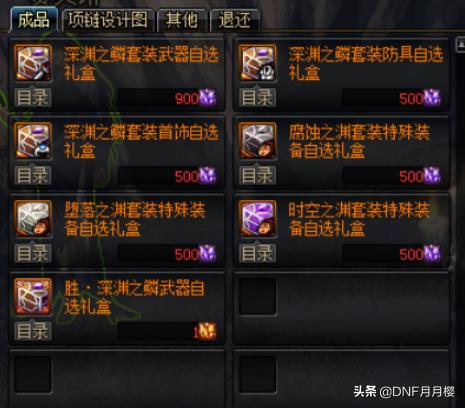Open the 项链设计图 tab

click(108, 20)
